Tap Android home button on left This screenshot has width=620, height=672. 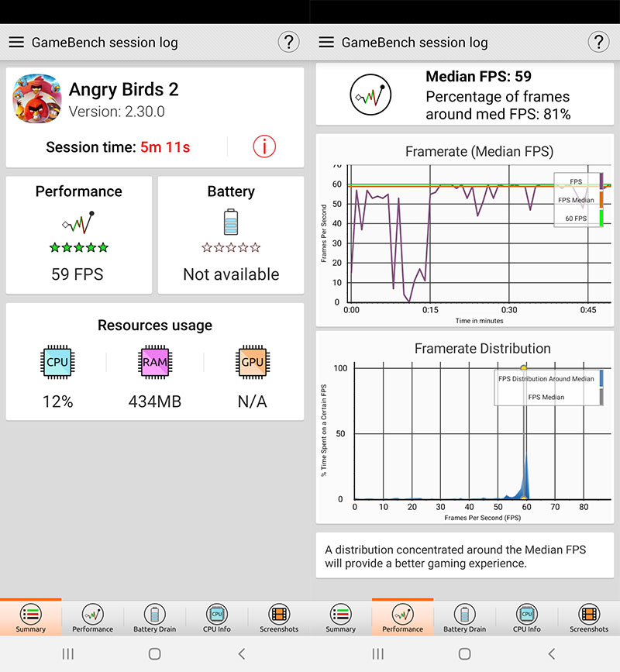[x=155, y=653]
